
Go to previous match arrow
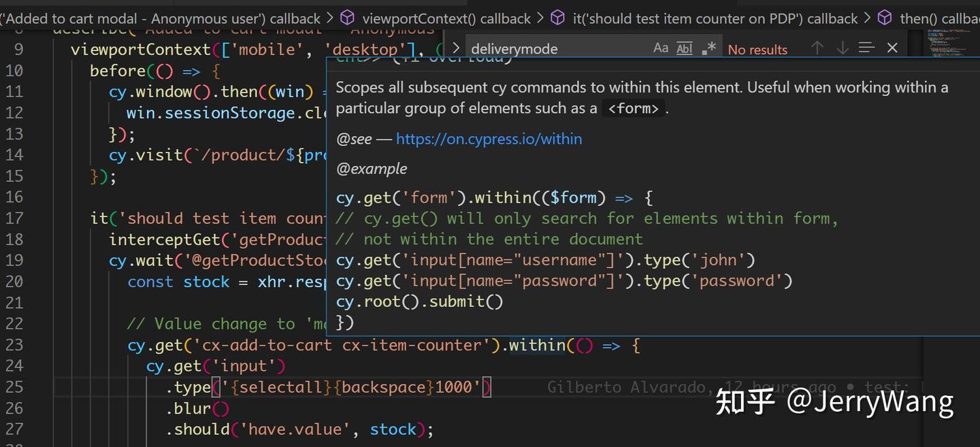(x=817, y=48)
